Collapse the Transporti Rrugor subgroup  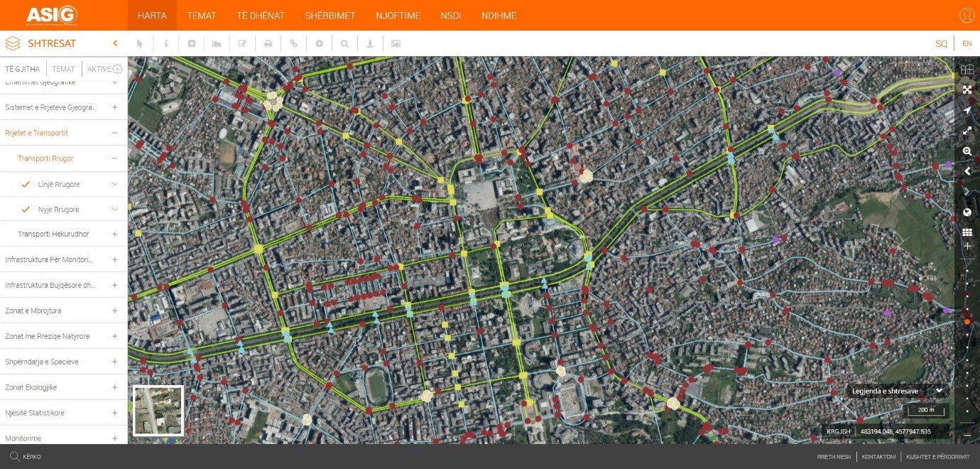click(x=114, y=158)
